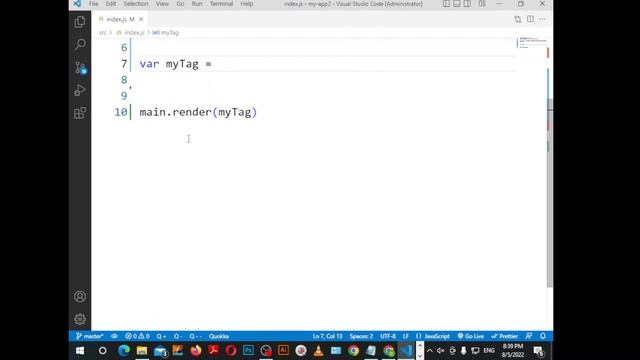Toggle Secondary Side Bar layout icon

click(x=467, y=4)
